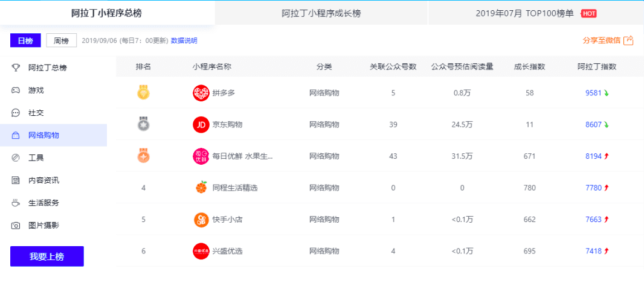Click red up arrow beside 7418
Screen dimensions: 644x283
[606, 251]
